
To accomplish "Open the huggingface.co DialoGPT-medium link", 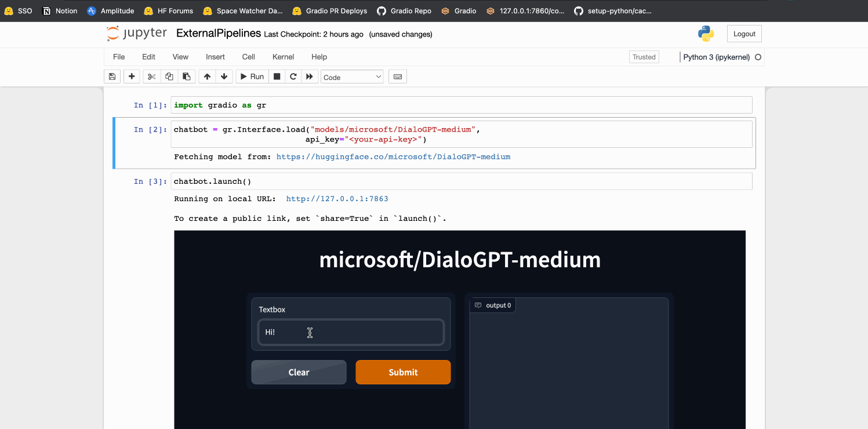I will point(393,157).
